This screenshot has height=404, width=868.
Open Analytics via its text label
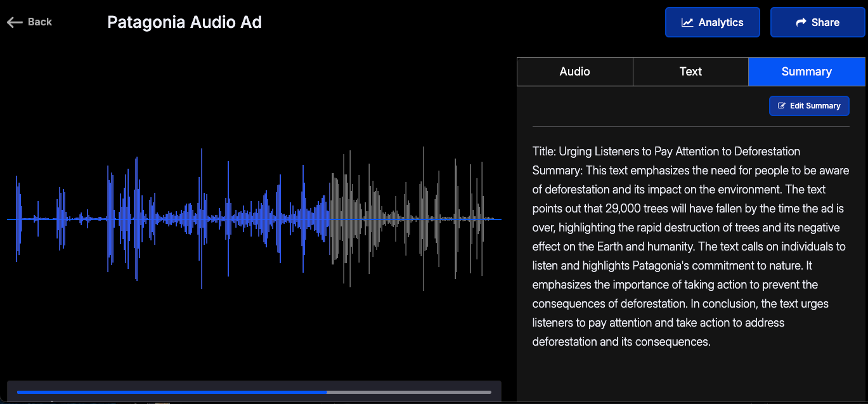721,22
